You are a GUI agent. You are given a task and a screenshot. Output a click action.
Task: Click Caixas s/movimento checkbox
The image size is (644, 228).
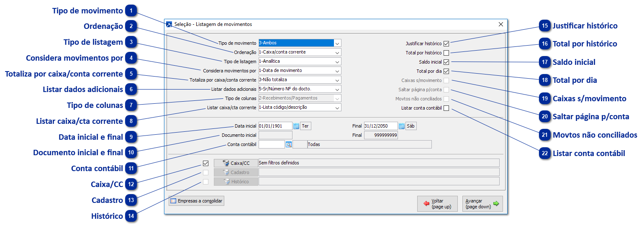pyautogui.click(x=446, y=80)
